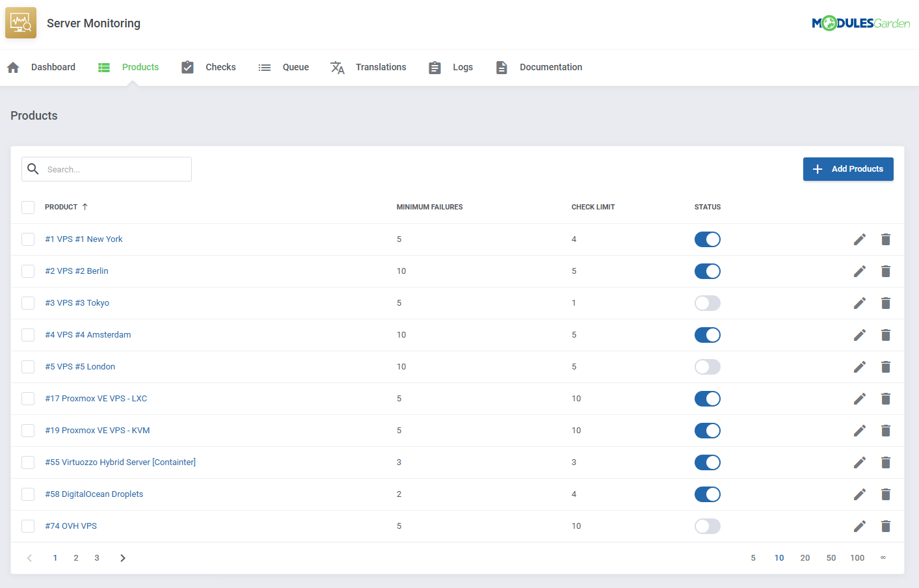Disable status for #2 VPS #2 Berlin
The height and width of the screenshot is (588, 919).
(708, 271)
